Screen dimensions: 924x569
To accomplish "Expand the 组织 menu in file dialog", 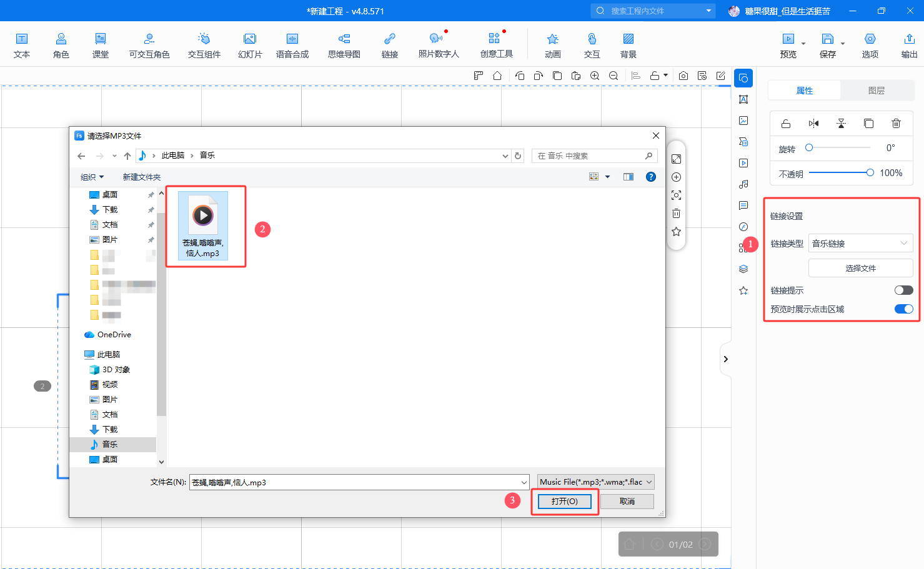I will coord(92,177).
